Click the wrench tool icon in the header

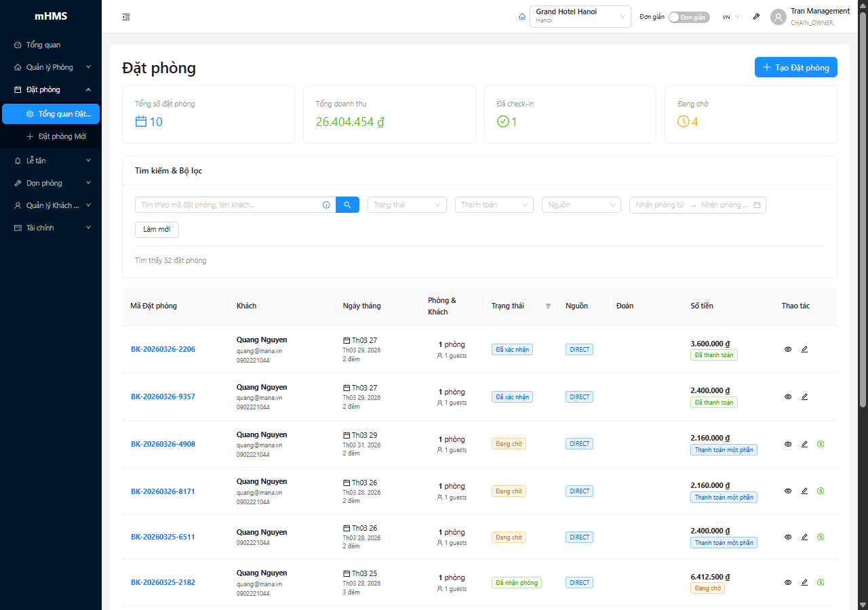756,17
